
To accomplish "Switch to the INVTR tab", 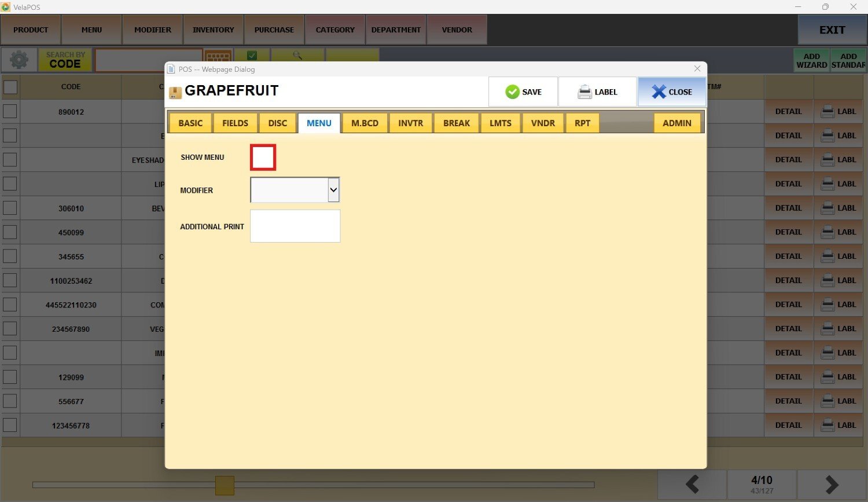I will pos(410,123).
